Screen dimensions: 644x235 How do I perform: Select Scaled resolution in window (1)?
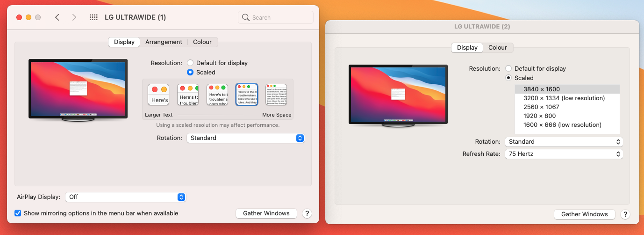[190, 72]
